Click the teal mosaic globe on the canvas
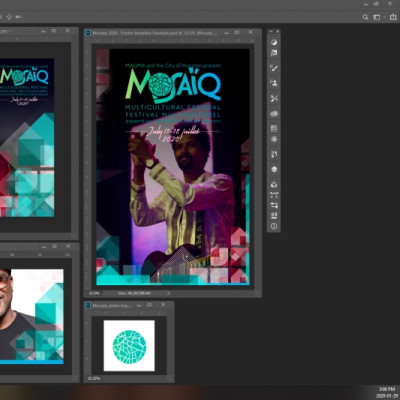Screen dimensions: 400x400 pyautogui.click(x=129, y=347)
